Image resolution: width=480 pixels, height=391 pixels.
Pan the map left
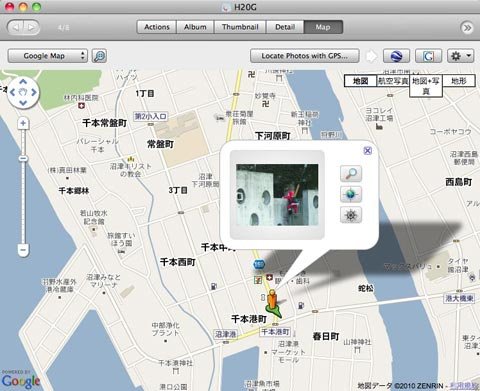[x=13, y=92]
